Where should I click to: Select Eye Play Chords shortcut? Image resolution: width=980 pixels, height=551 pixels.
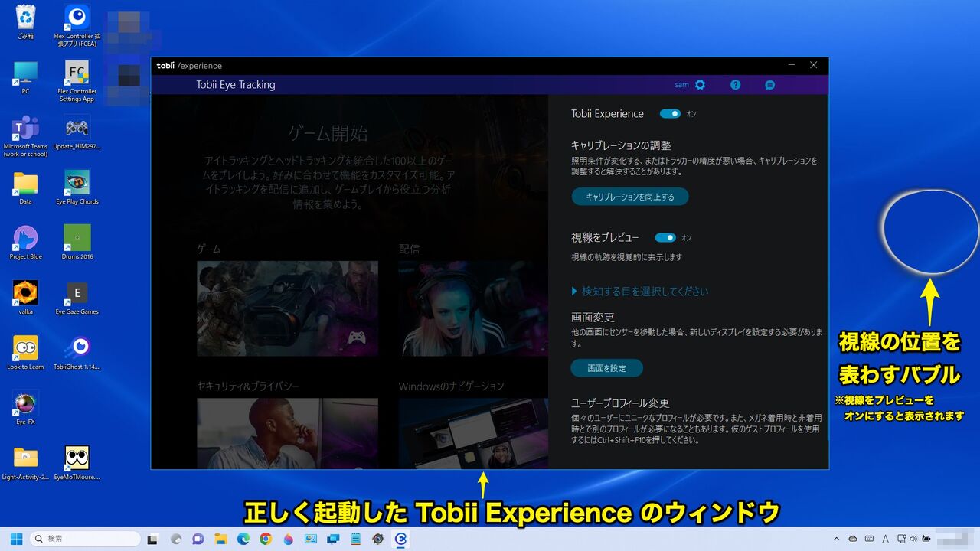click(77, 187)
